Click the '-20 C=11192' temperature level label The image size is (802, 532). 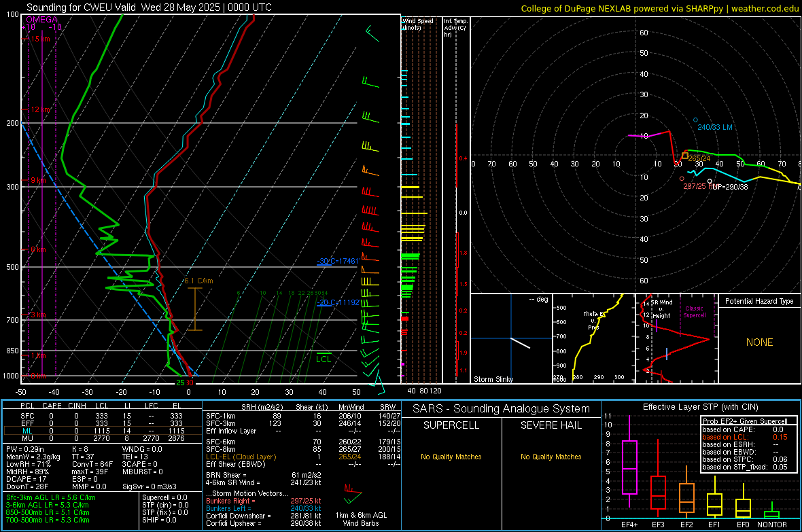click(338, 302)
